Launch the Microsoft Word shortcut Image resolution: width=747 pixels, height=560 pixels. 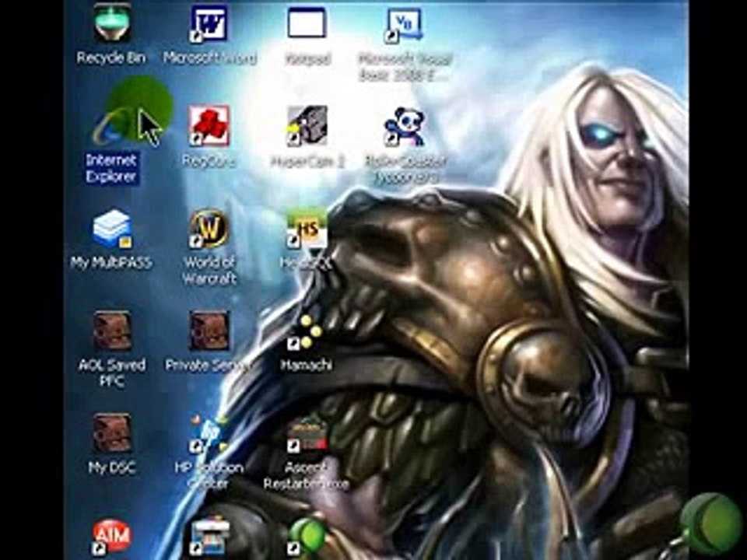click(209, 23)
